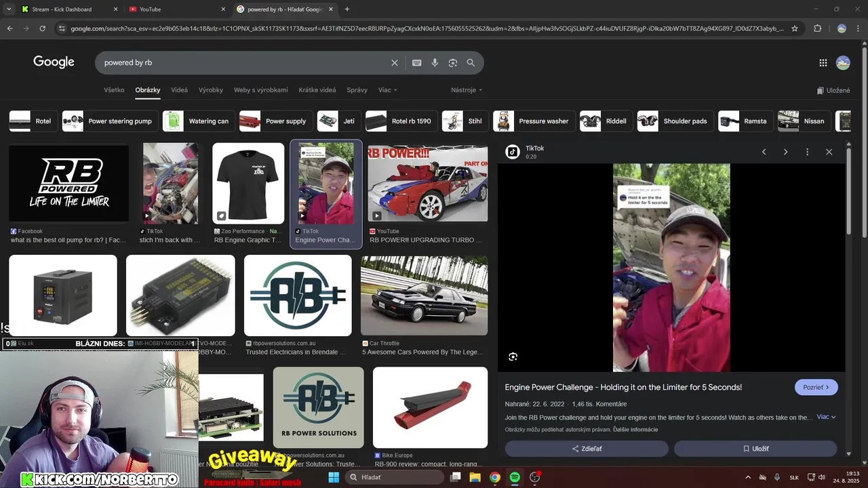Select the Rotel rb 1590 suggestion chip
Image resolution: width=868 pixels, height=488 pixels.
coord(401,121)
